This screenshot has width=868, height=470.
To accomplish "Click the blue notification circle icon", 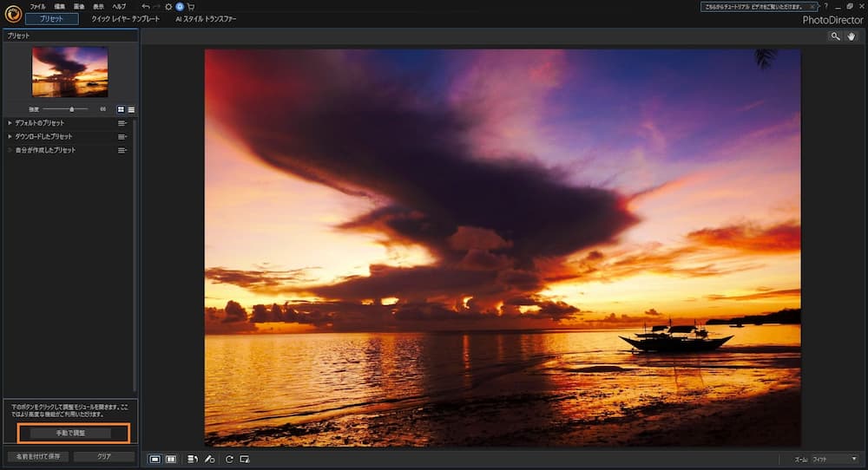I will (x=180, y=7).
